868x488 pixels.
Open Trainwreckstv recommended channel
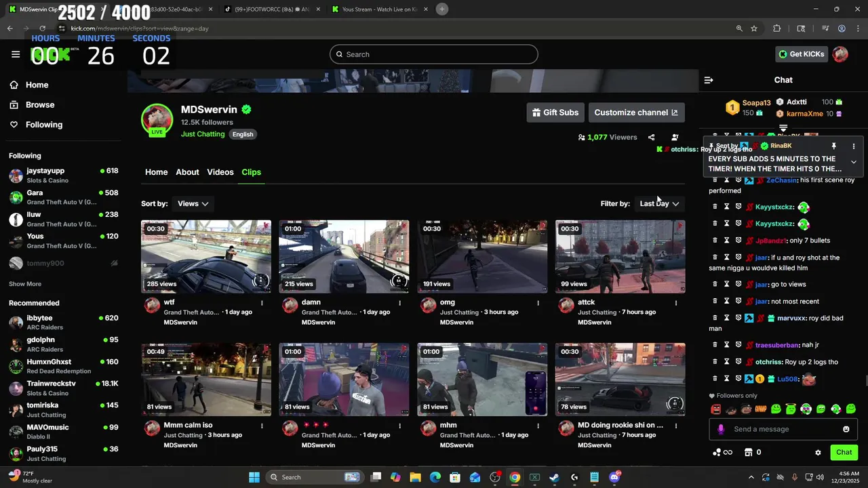(64, 388)
